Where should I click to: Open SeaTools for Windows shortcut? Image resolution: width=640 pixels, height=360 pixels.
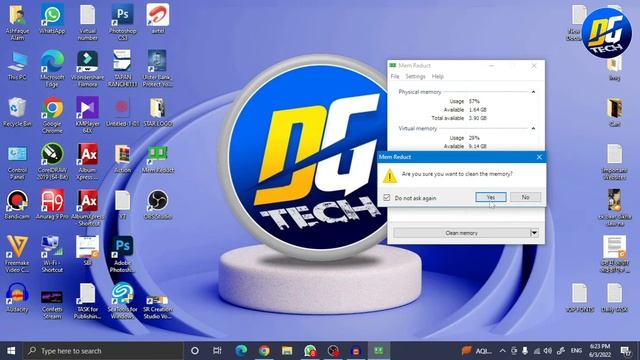(122, 301)
